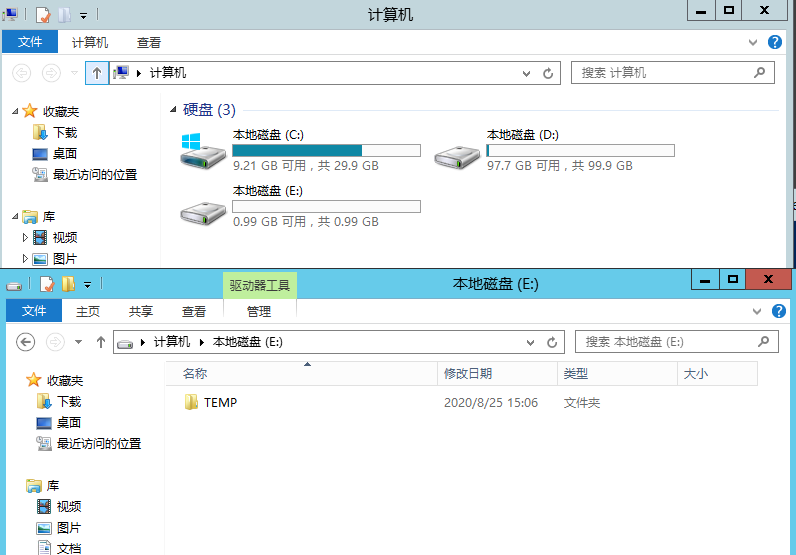Sort by 修改日期 column header
This screenshot has width=796, height=555.
pyautogui.click(x=467, y=373)
